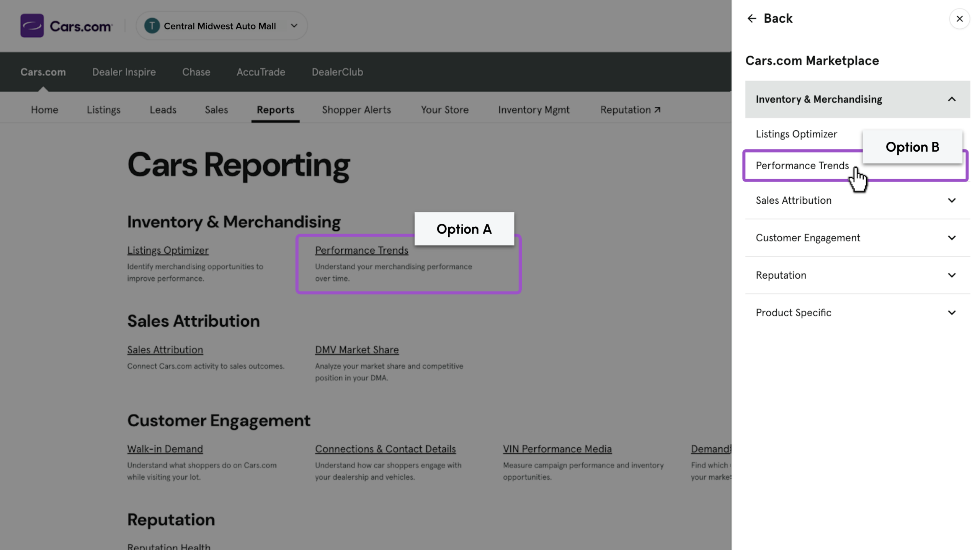The height and width of the screenshot is (550, 980).
Task: Expand the Customer Engagement panel section
Action: (x=857, y=238)
